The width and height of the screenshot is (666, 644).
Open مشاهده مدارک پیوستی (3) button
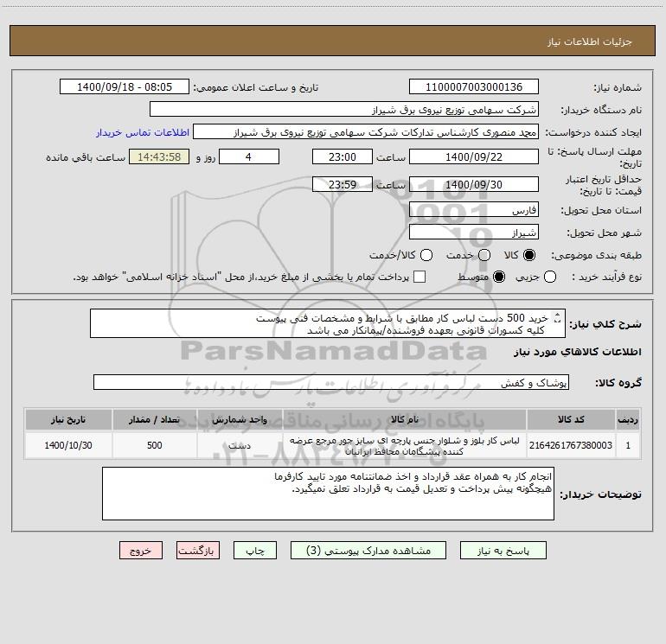click(368, 551)
